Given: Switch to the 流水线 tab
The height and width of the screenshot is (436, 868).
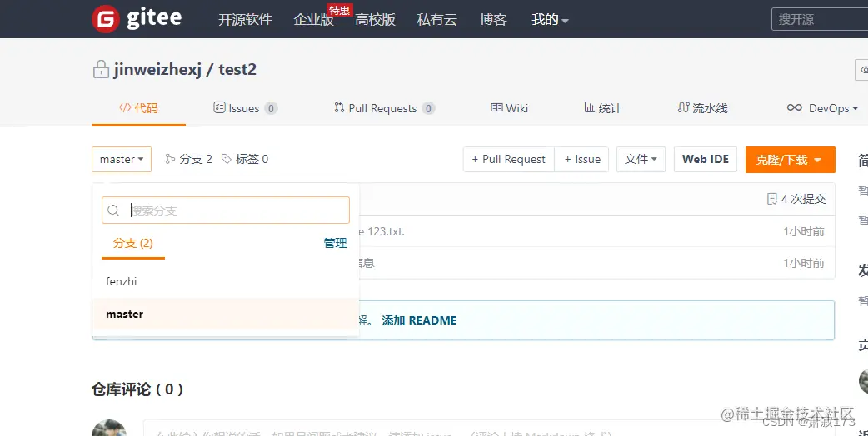Looking at the screenshot, I should pos(702,108).
